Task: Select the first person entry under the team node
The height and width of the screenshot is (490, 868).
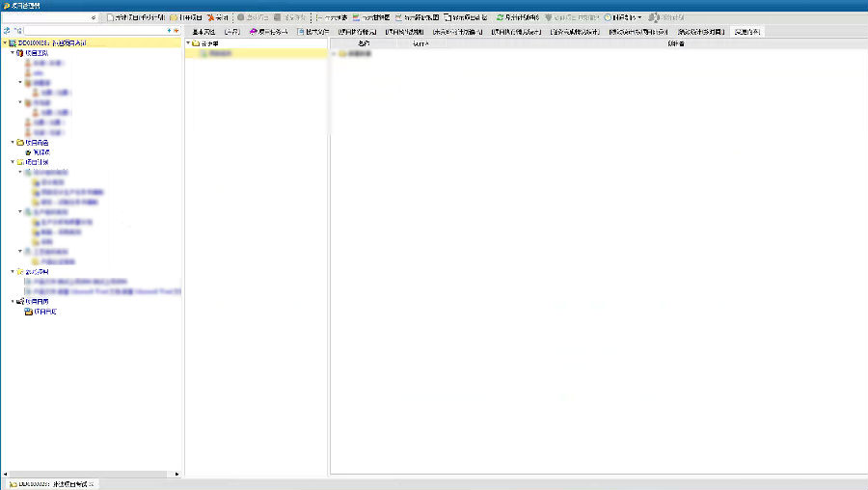Action: tap(43, 63)
